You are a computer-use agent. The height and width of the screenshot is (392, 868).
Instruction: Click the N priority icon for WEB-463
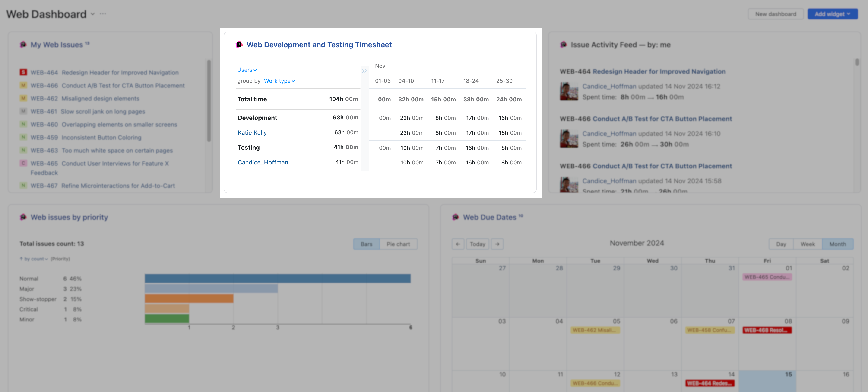pos(23,150)
